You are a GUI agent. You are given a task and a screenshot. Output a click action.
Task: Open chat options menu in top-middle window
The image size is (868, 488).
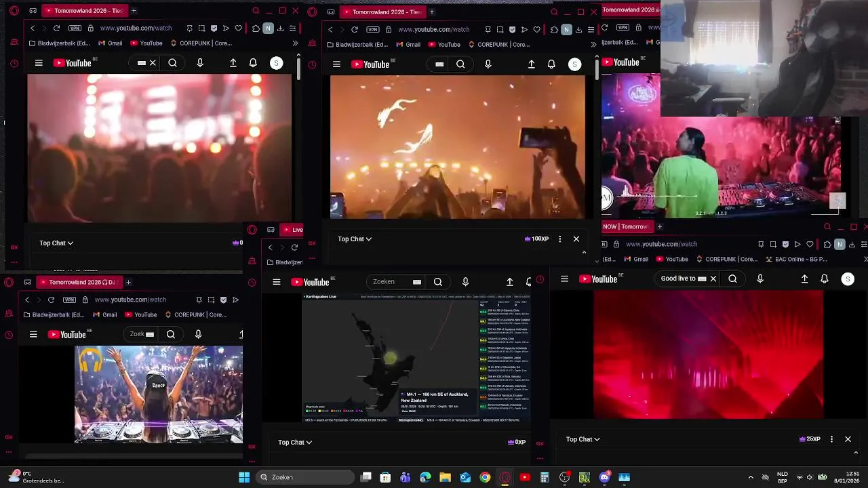coord(559,239)
